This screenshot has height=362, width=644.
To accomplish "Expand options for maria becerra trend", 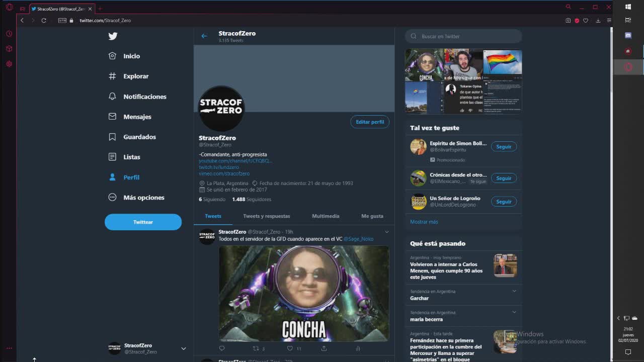I will pos(514,312).
